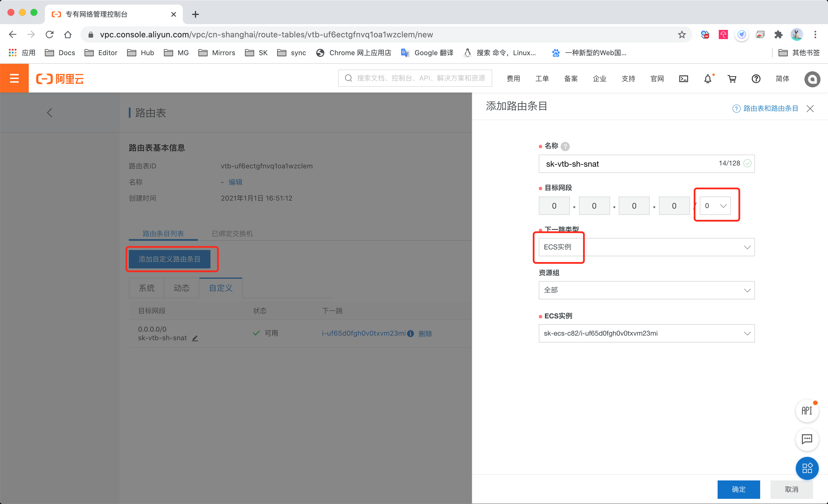Open the Chrome extensions puzzle icon
Screen dimensions: 828x504
[778, 34]
